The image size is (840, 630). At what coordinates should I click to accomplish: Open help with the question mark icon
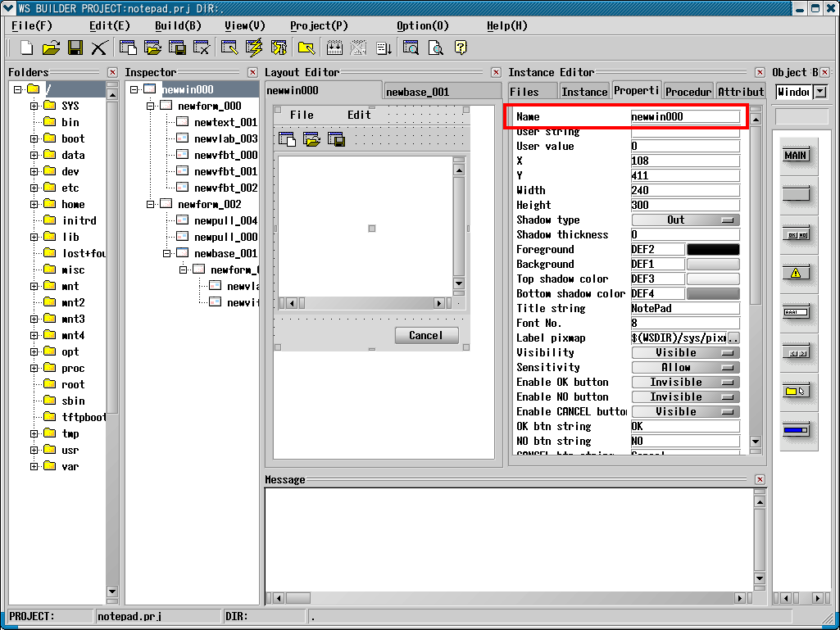(x=461, y=48)
